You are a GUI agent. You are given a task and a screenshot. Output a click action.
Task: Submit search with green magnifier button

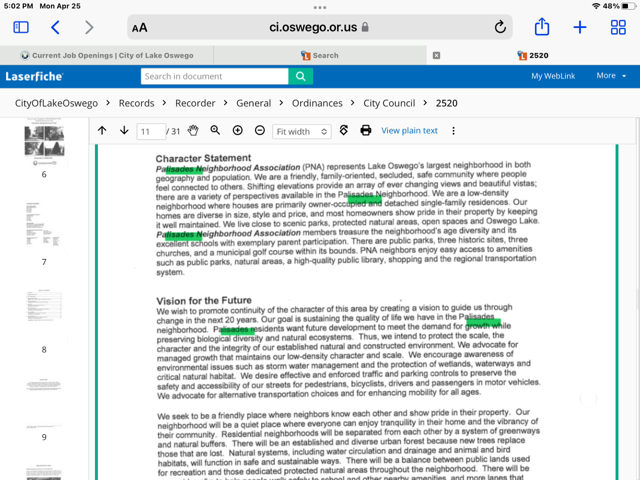pyautogui.click(x=300, y=76)
